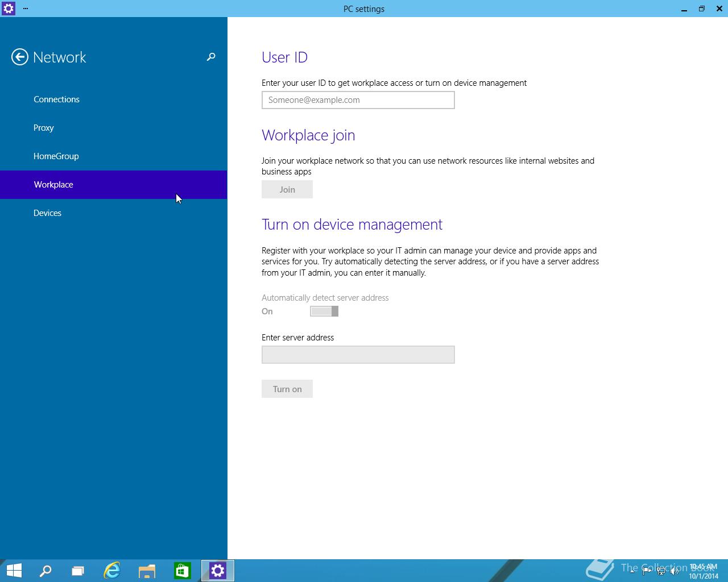Click the PC settings gear icon in title bar
This screenshot has height=582, width=728.
tap(9, 9)
